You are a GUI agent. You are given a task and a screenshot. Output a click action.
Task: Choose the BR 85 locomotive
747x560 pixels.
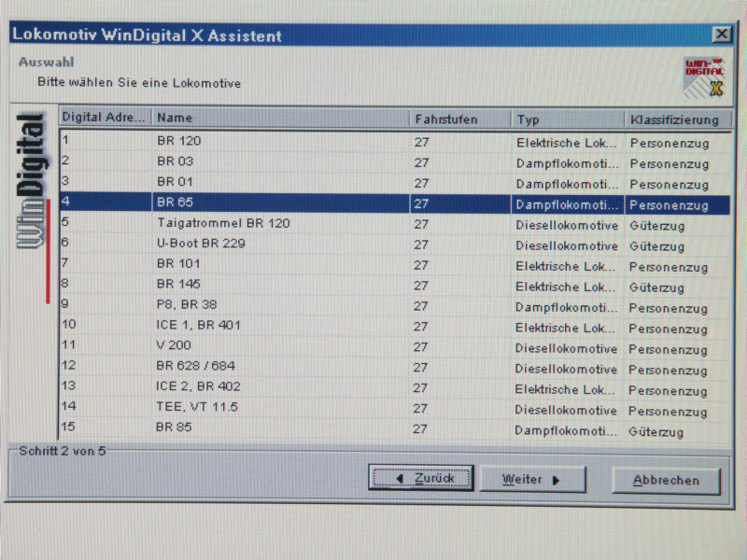click(x=395, y=429)
